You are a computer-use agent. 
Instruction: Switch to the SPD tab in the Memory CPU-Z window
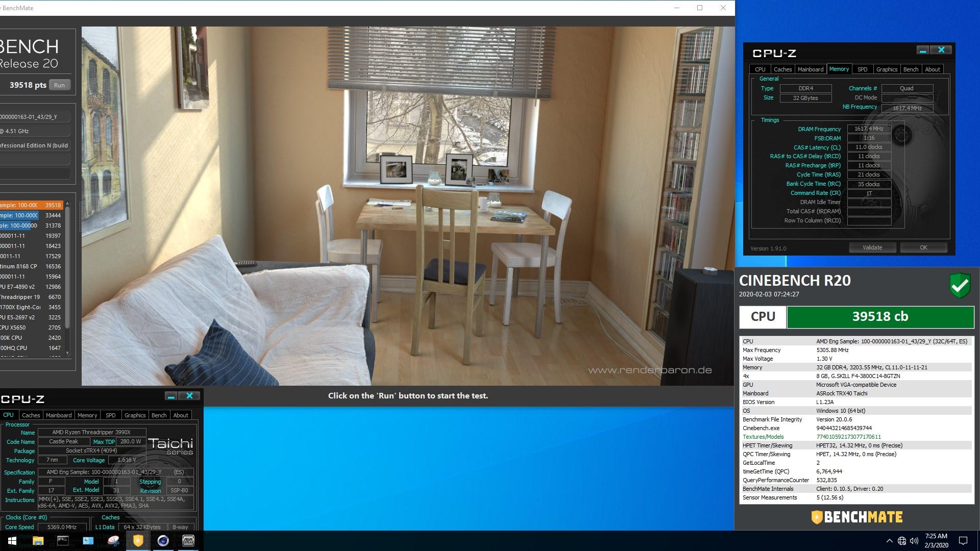(862, 69)
